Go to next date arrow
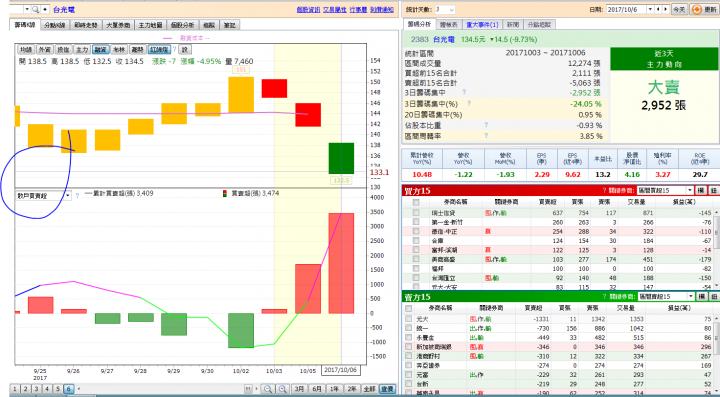Viewport: 720px width, 397px height. (665, 9)
